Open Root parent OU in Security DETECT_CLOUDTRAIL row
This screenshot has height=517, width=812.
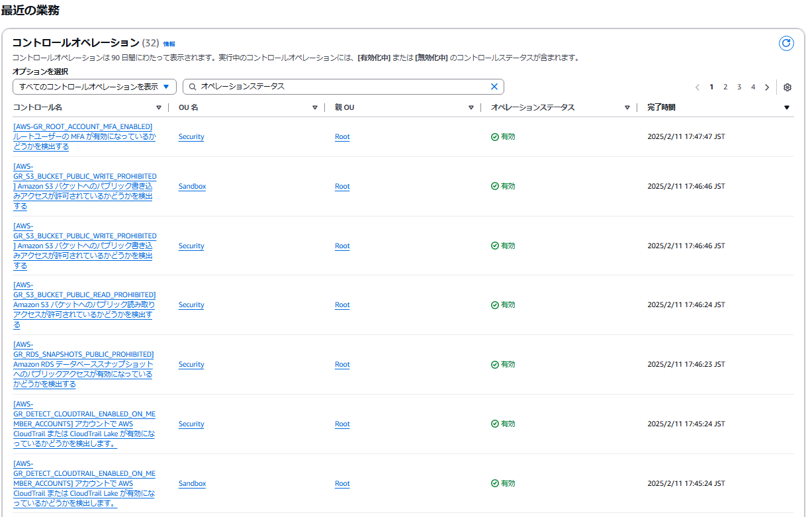click(x=342, y=424)
